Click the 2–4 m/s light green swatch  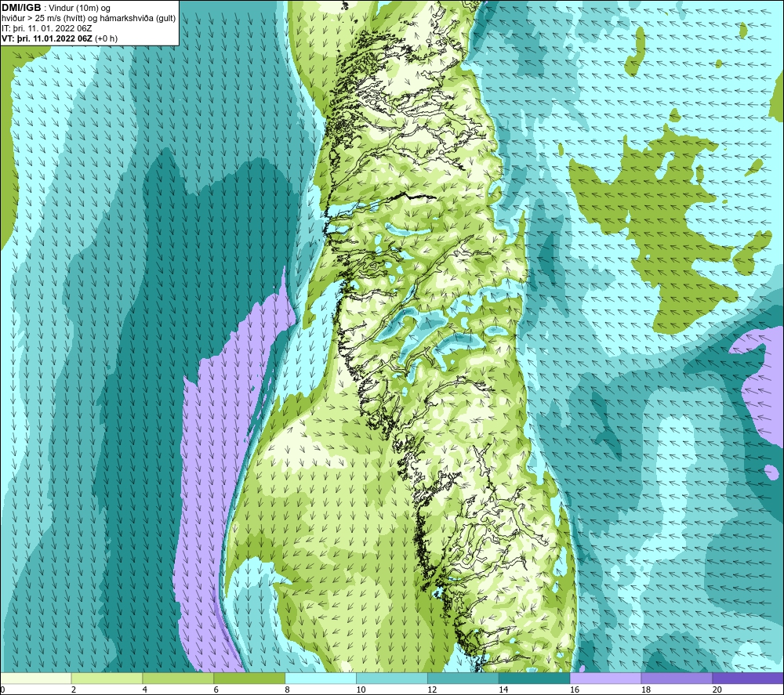coord(107,679)
